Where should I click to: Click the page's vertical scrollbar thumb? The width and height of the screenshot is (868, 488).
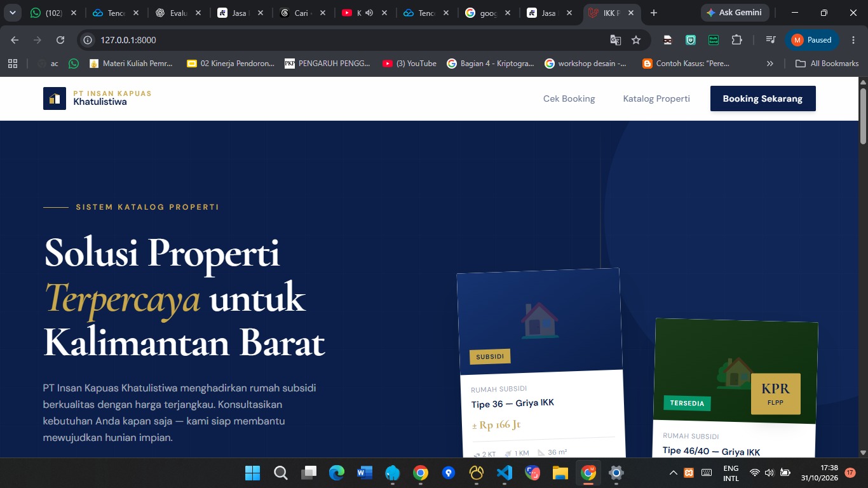tap(863, 116)
